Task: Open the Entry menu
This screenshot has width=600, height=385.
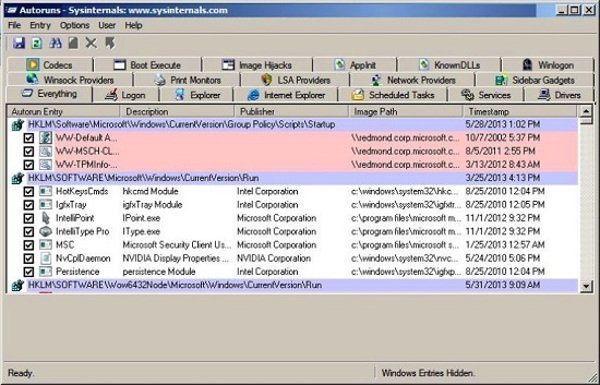Action: point(40,25)
